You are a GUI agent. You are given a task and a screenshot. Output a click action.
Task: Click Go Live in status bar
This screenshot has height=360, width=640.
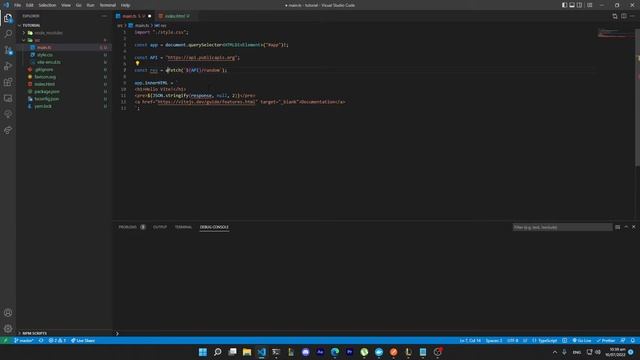582,340
